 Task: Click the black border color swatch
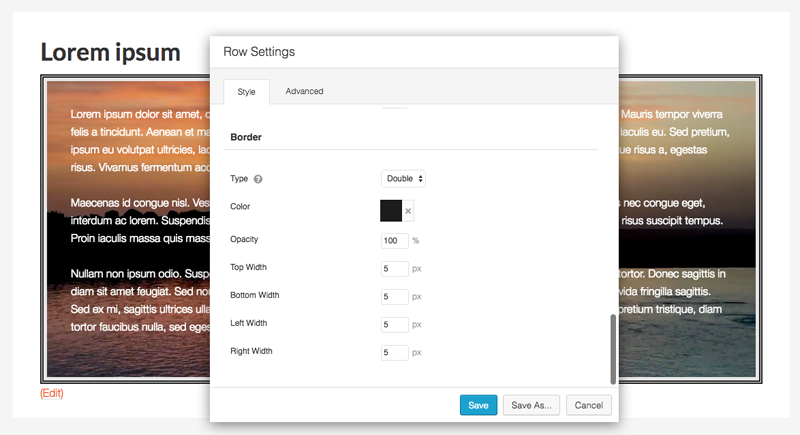coord(391,210)
